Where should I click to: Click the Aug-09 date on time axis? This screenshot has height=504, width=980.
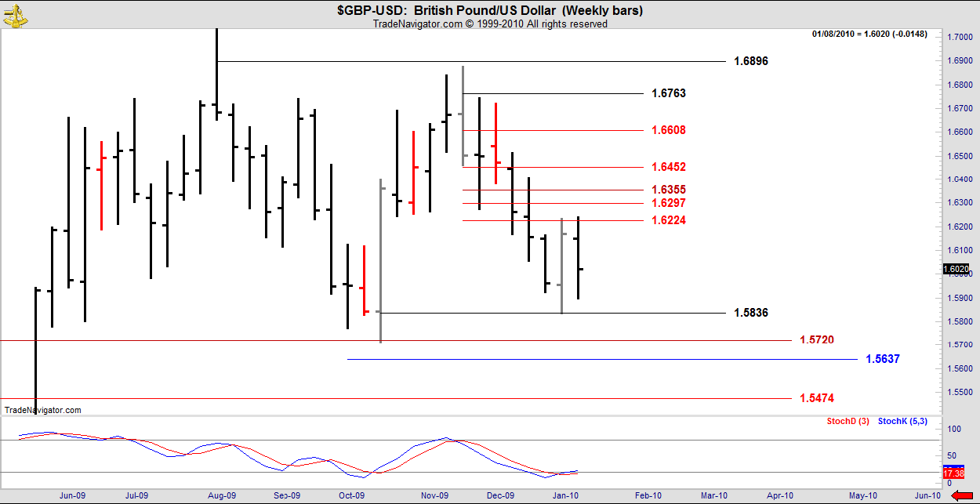pyautogui.click(x=222, y=495)
